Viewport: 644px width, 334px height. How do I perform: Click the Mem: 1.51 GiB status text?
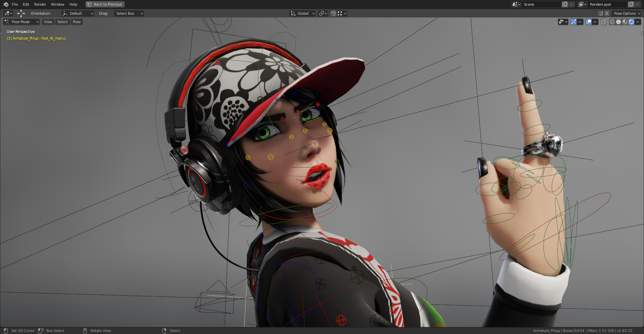coord(601,331)
